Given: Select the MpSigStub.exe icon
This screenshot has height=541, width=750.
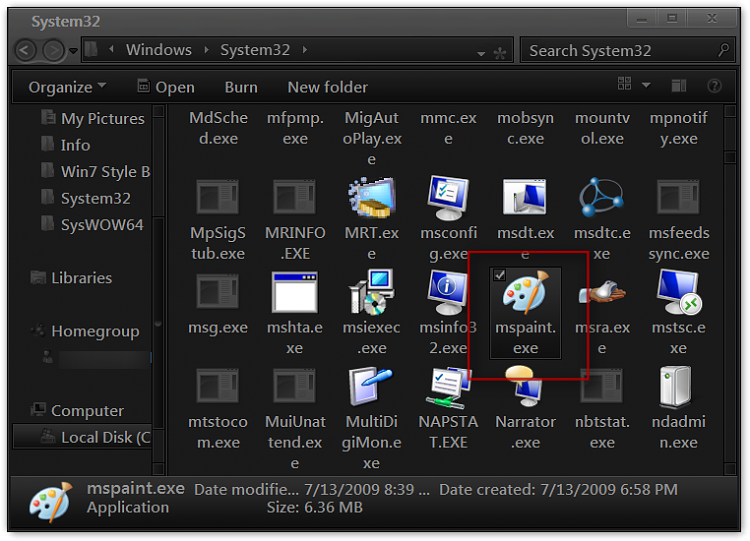Looking at the screenshot, I should point(218,197).
